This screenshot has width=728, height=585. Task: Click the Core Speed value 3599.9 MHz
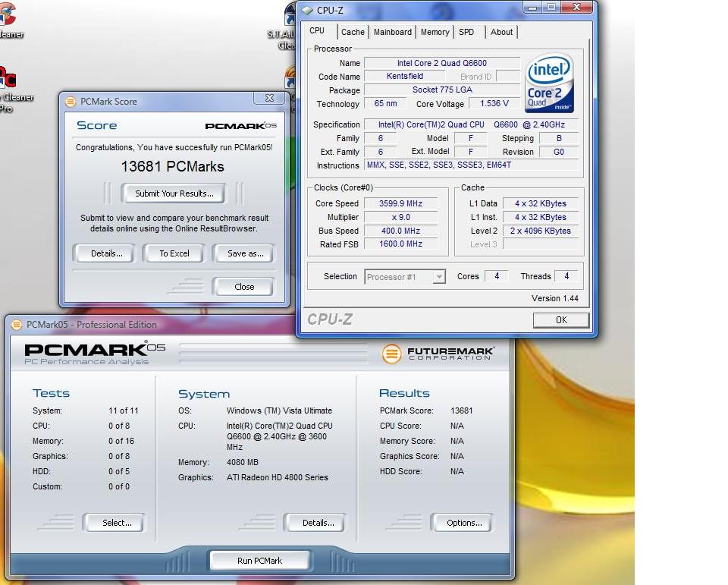[400, 203]
